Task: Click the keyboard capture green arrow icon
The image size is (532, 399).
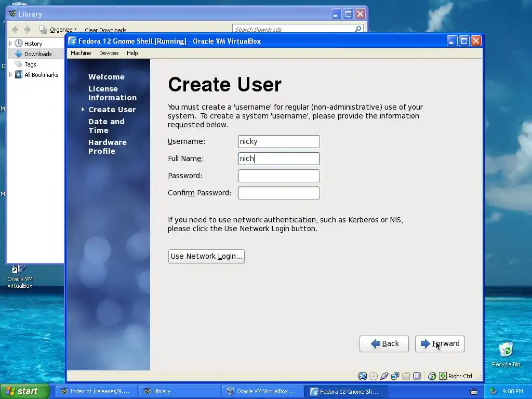Action: (443, 376)
